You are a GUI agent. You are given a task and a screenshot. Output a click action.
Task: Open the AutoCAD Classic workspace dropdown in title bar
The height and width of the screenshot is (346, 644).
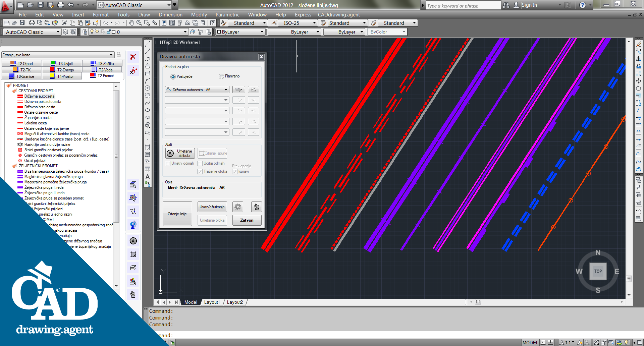[x=134, y=5]
